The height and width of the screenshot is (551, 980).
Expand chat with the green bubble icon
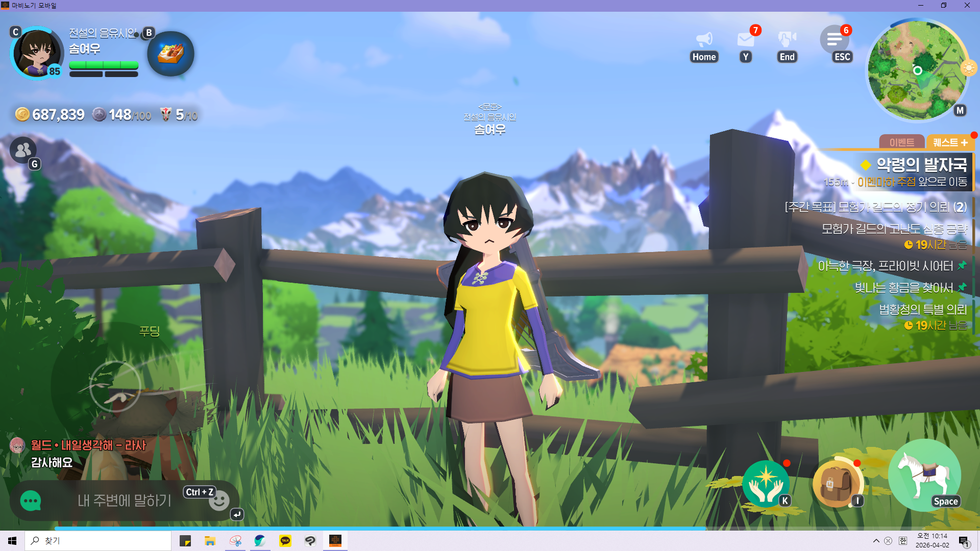(31, 500)
